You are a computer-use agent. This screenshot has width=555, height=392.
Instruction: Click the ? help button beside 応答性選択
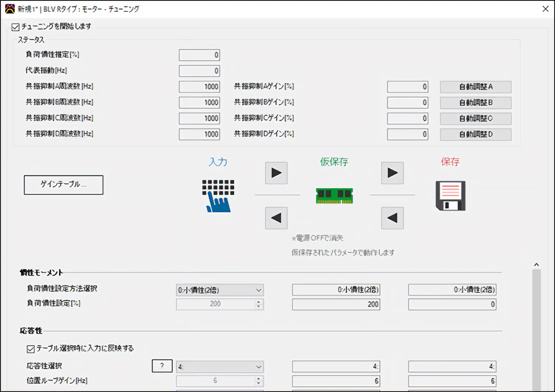click(x=162, y=366)
